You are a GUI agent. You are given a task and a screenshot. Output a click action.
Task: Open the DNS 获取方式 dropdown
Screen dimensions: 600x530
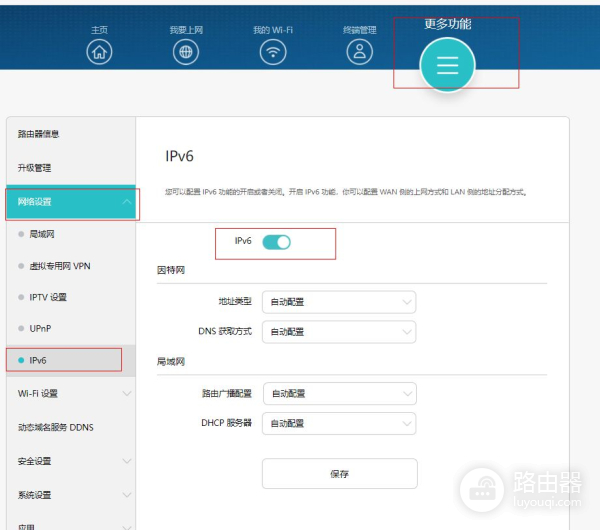339,332
